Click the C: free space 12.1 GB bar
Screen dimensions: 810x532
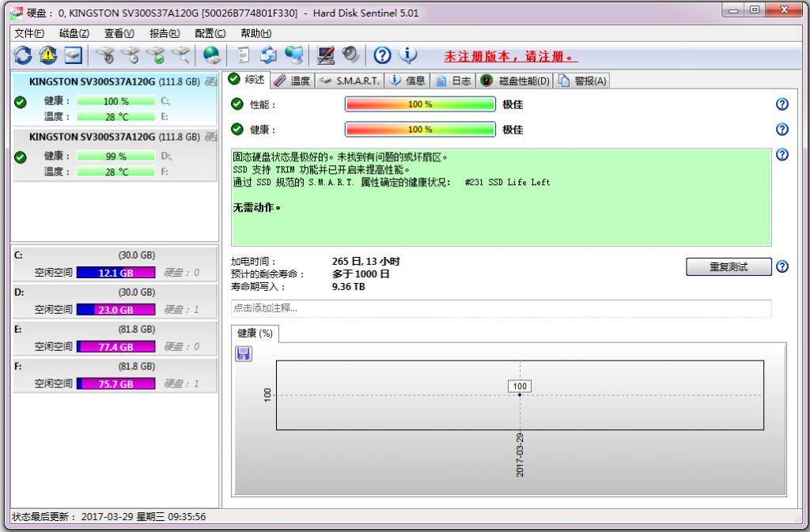coord(115,273)
